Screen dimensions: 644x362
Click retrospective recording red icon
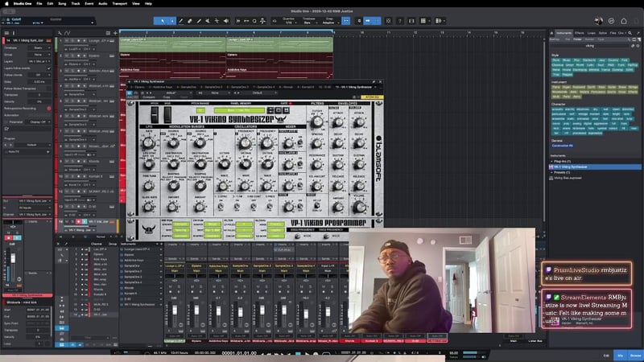(x=49, y=109)
